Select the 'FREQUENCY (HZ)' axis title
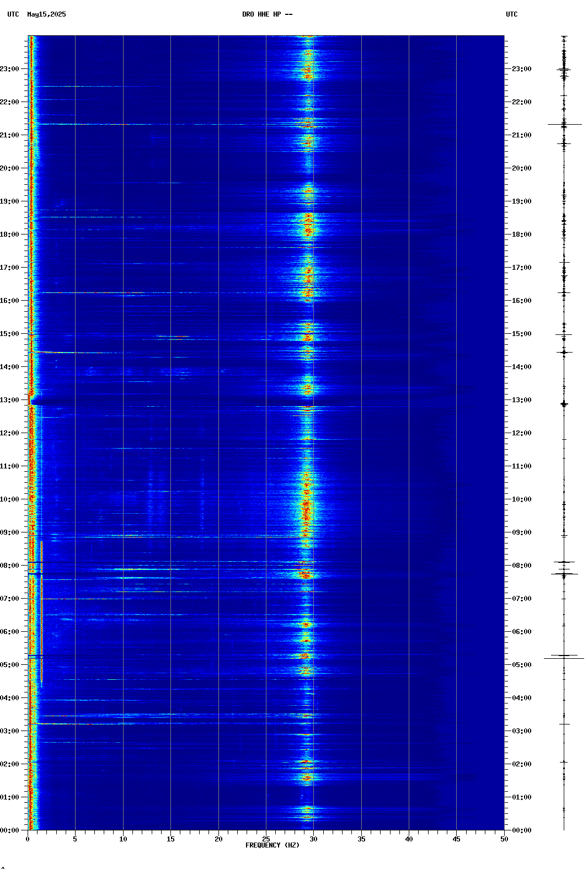 [x=272, y=845]
